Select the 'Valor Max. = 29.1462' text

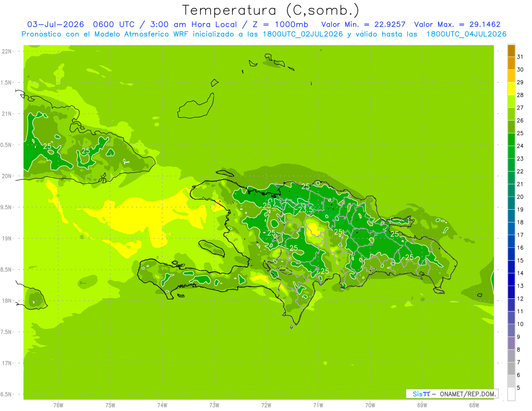pyautogui.click(x=458, y=24)
